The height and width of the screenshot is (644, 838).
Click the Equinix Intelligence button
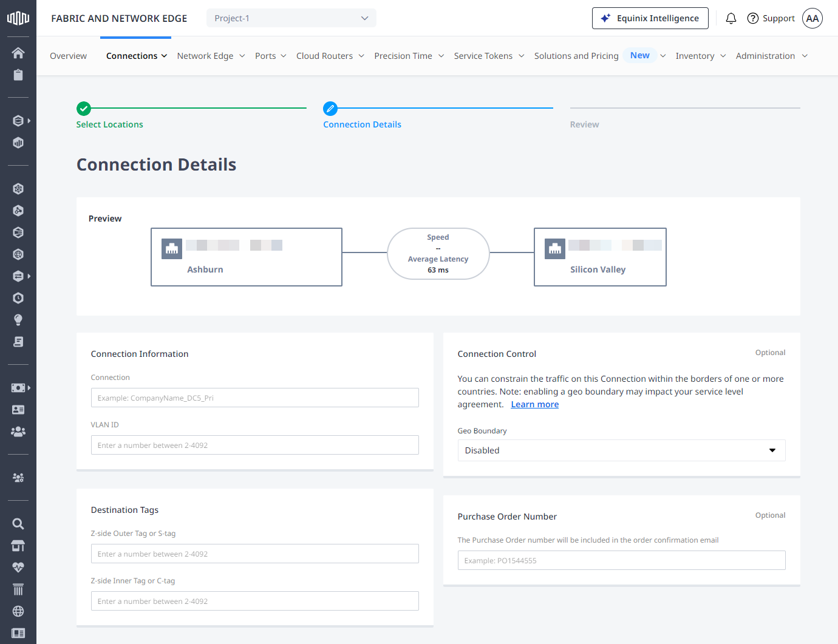point(650,18)
